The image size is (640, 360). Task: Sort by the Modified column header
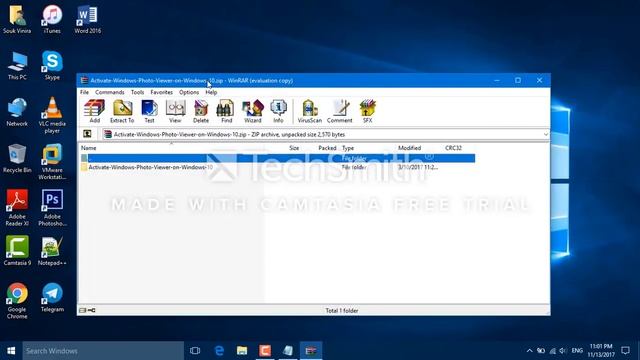409,148
